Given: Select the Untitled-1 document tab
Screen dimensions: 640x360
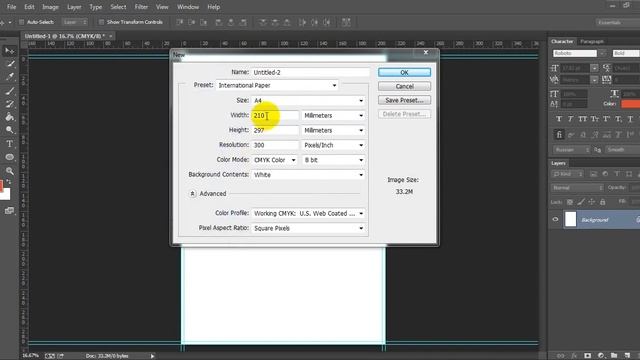Looking at the screenshot, I should (68, 36).
